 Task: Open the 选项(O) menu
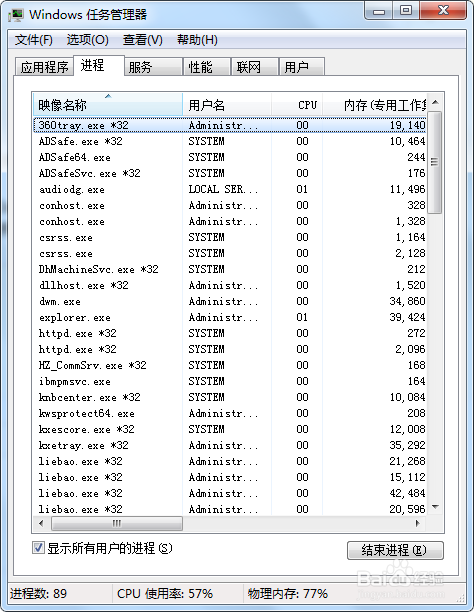tap(87, 40)
